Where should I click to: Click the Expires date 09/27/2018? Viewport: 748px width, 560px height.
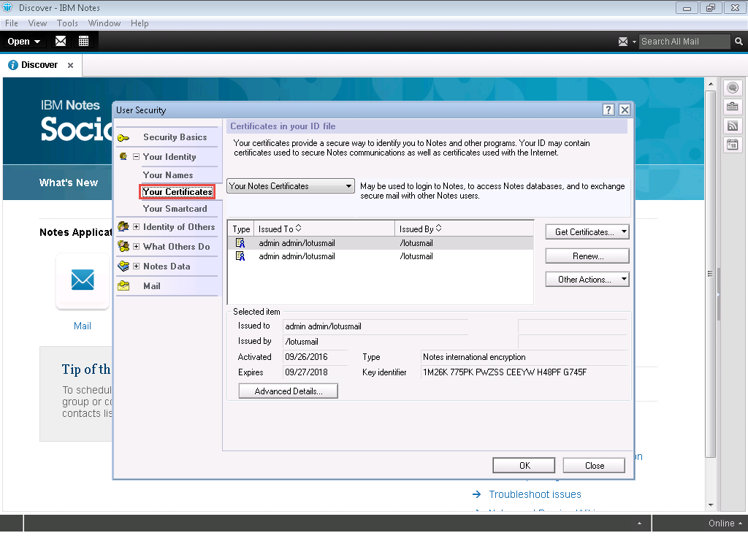(x=314, y=372)
